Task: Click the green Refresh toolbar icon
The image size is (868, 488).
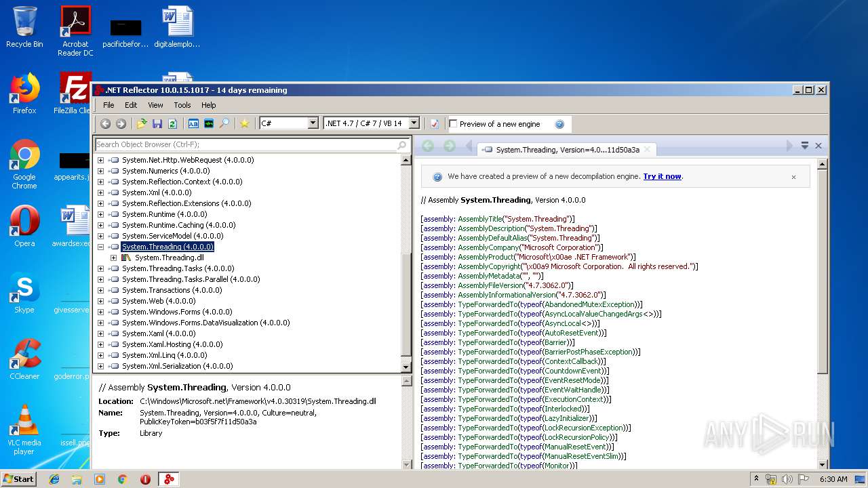Action: click(x=172, y=123)
